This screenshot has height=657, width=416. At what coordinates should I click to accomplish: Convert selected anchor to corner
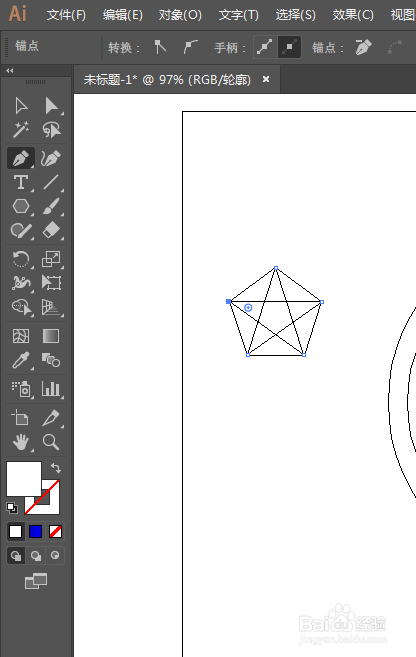click(x=160, y=47)
